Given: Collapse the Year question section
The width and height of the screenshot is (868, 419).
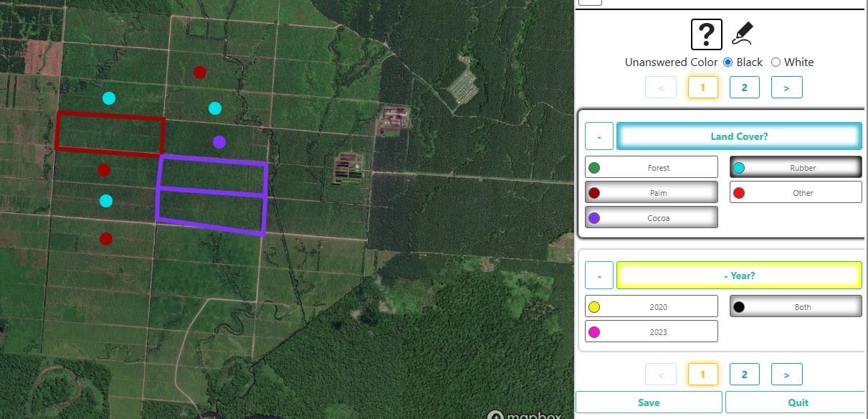Looking at the screenshot, I should click(598, 276).
